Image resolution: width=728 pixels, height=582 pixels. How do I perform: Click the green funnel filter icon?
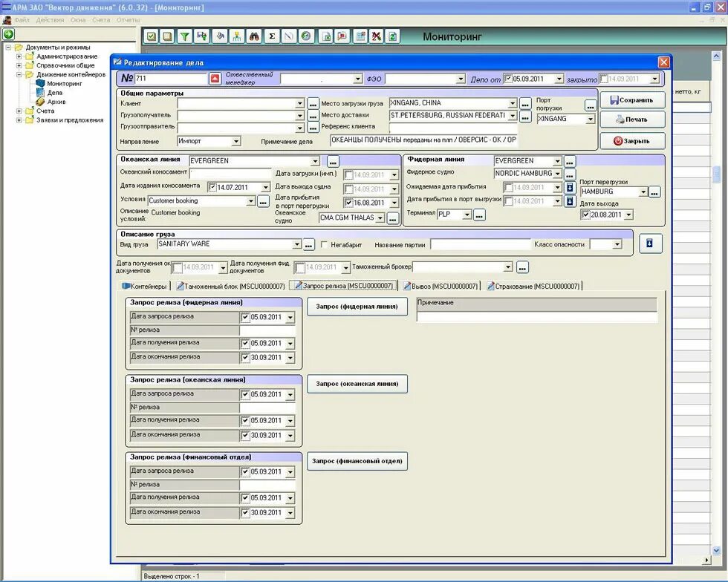click(185, 36)
